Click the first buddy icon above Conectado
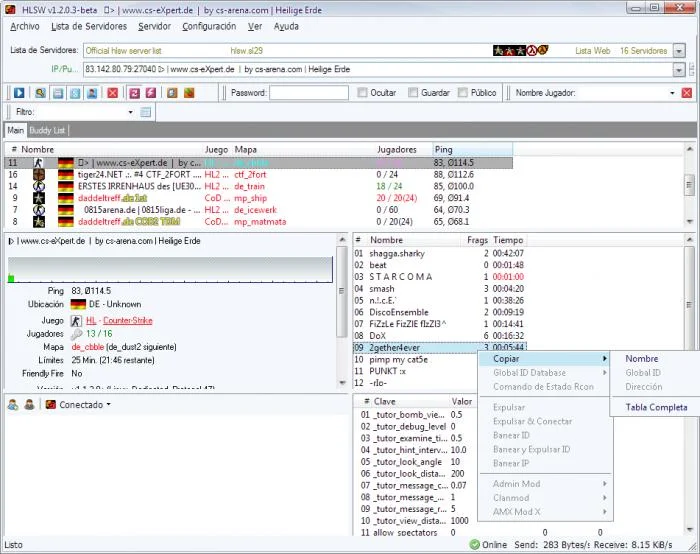The height and width of the screenshot is (554, 700). click(x=13, y=405)
